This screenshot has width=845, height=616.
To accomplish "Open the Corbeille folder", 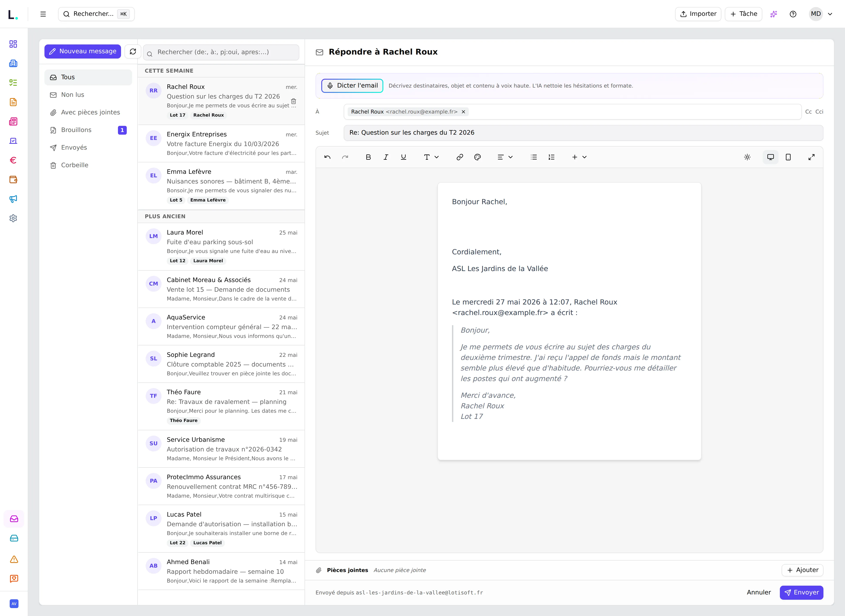I will (88, 165).
